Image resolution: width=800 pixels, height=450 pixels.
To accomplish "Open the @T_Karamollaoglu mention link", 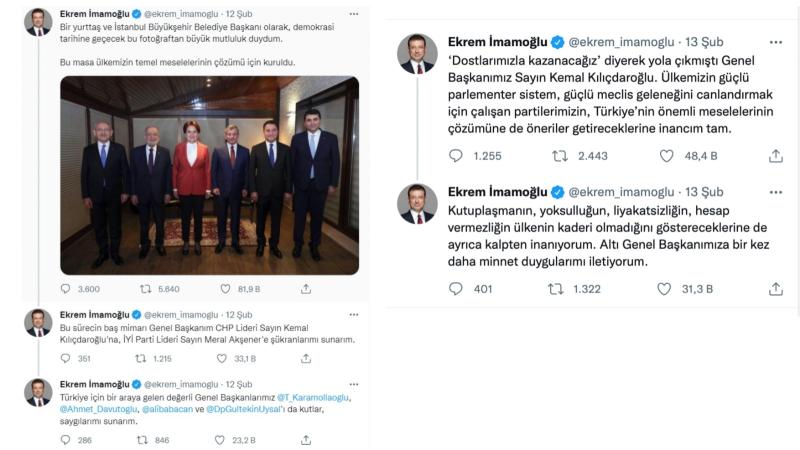I will click(313, 397).
